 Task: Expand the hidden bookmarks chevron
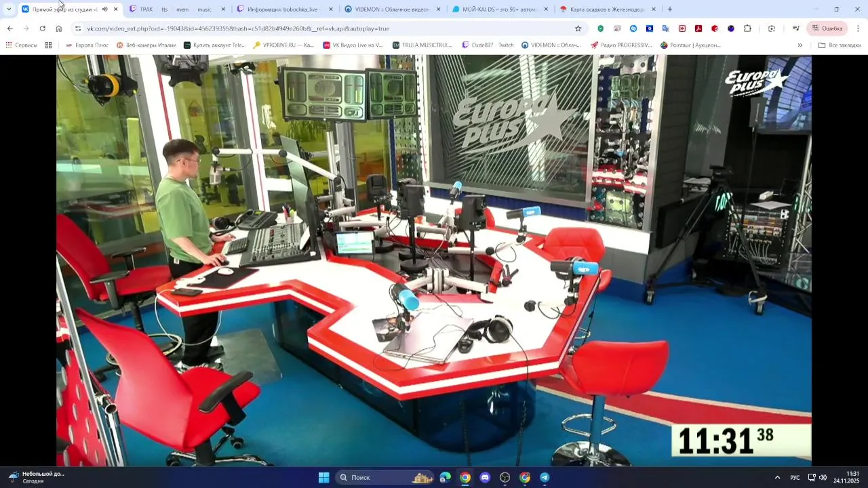[800, 45]
